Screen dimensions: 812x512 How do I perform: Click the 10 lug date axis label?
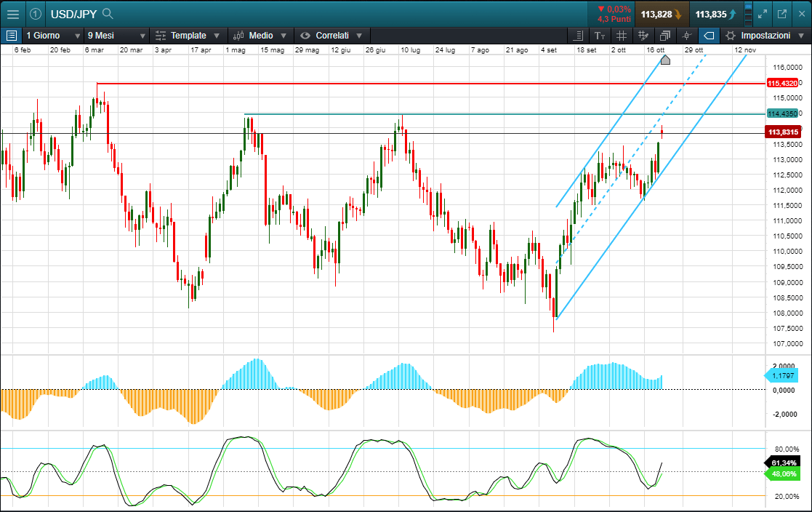click(x=410, y=49)
